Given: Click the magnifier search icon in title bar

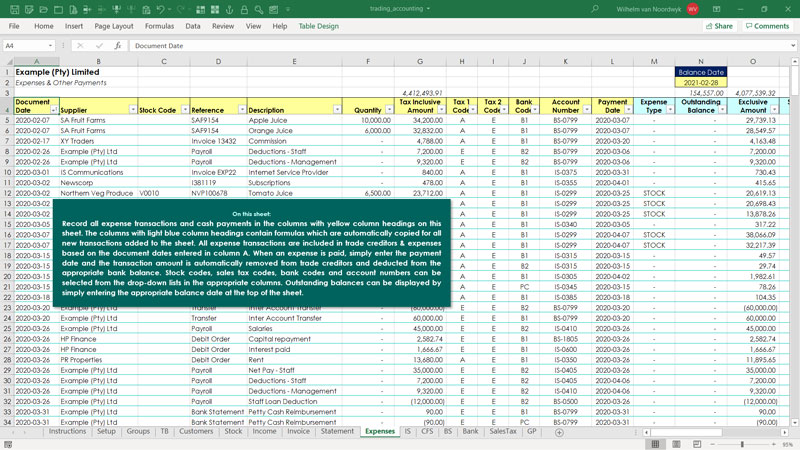Looking at the screenshot, I should click(595, 9).
